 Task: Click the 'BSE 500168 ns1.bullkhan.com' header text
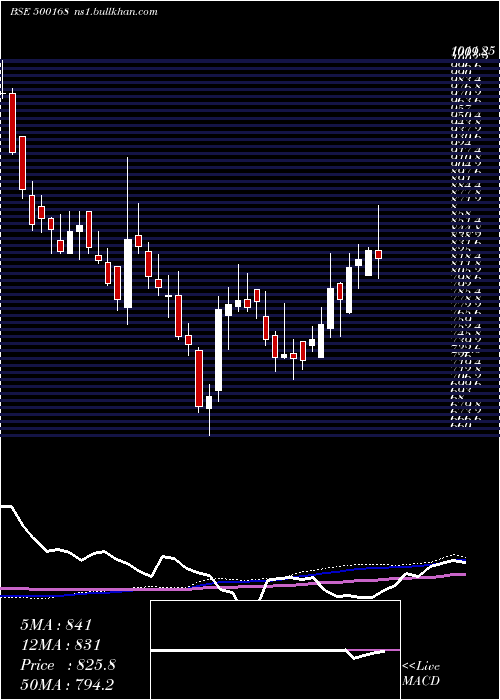[84, 12]
